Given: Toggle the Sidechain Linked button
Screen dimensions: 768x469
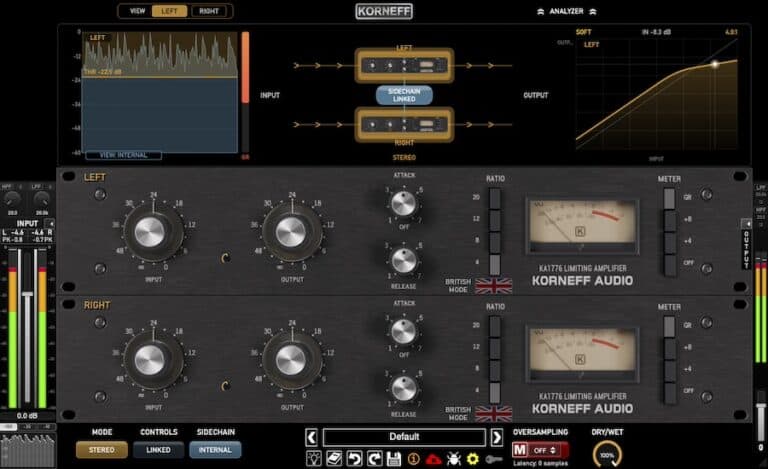Looking at the screenshot, I should tap(404, 95).
